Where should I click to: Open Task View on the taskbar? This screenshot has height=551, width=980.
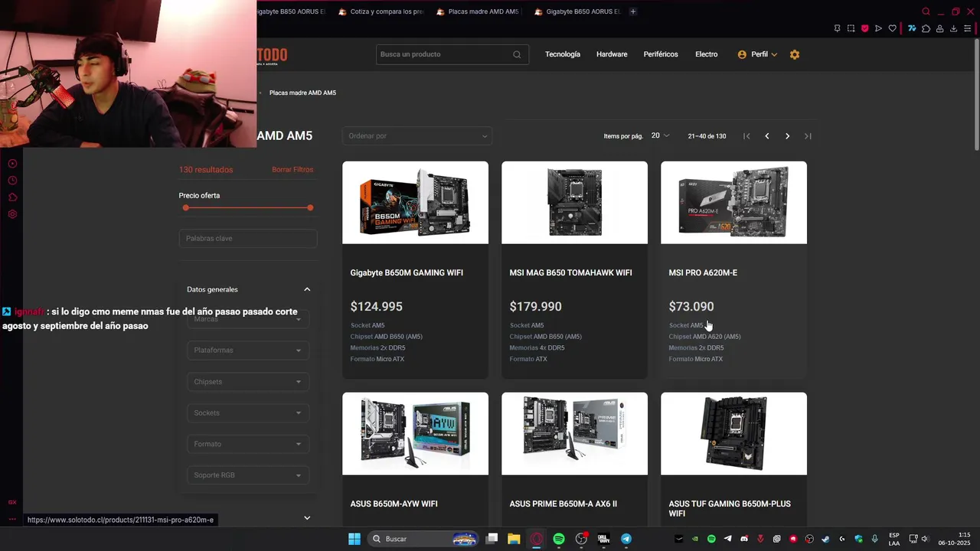tap(492, 539)
